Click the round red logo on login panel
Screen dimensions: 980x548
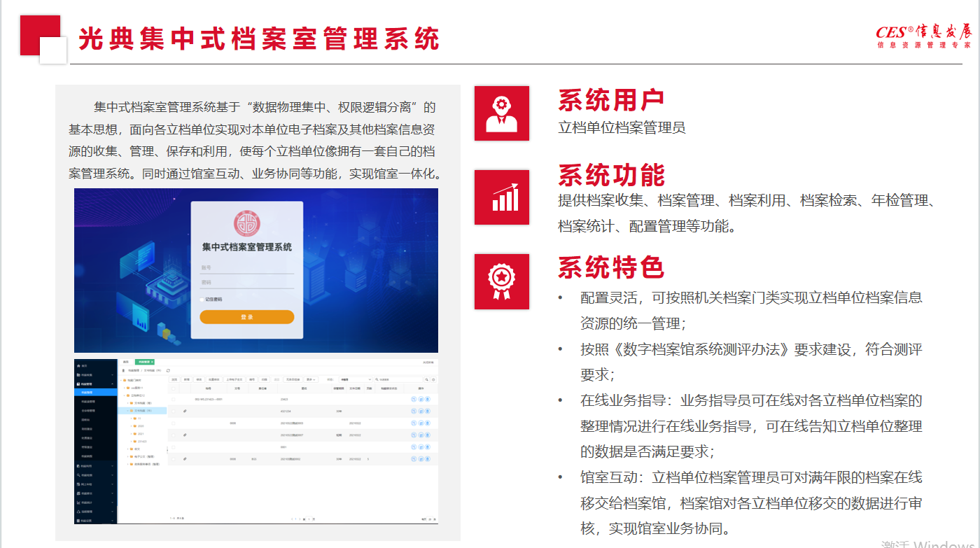coord(246,223)
